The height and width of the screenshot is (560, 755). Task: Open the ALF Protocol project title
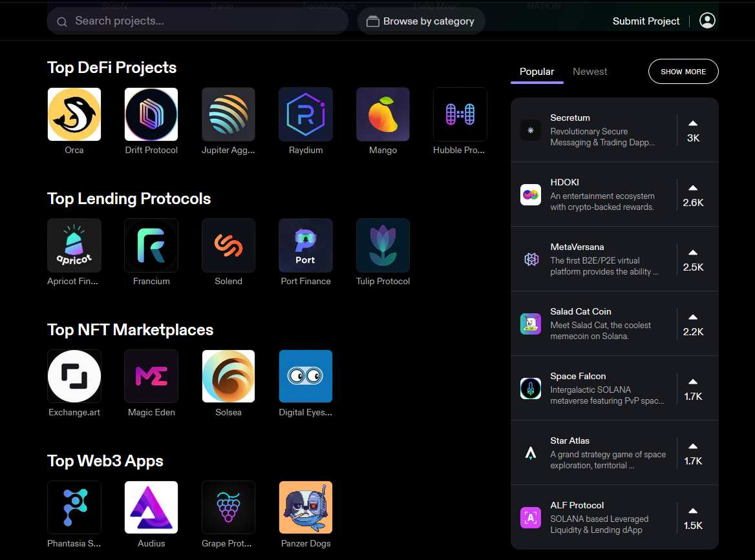(x=577, y=505)
